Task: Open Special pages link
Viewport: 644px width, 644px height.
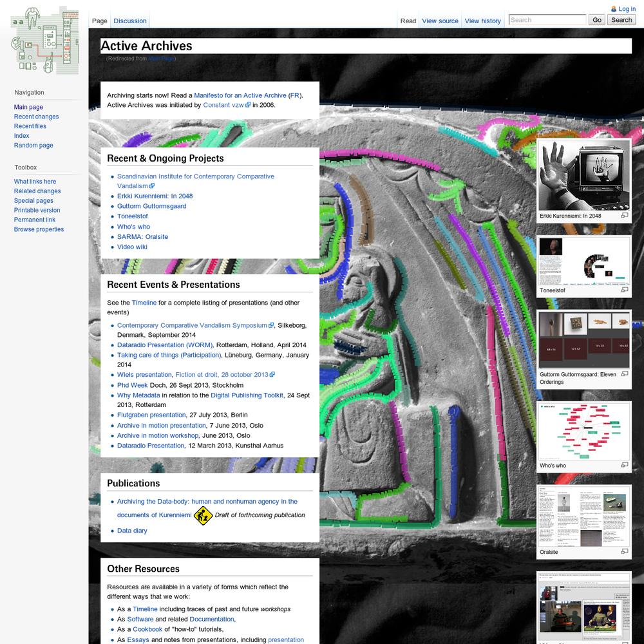Action: 33,200
